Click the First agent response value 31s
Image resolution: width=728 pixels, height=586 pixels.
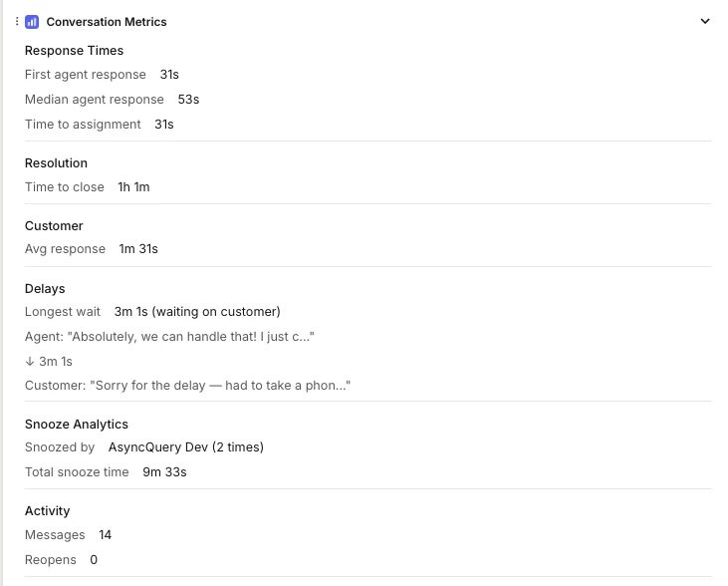[169, 75]
